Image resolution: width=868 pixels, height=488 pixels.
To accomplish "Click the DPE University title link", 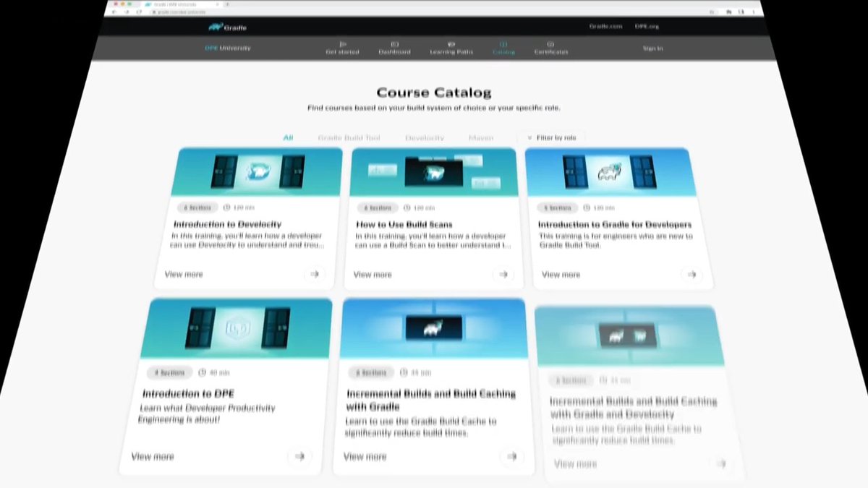I will coord(228,48).
